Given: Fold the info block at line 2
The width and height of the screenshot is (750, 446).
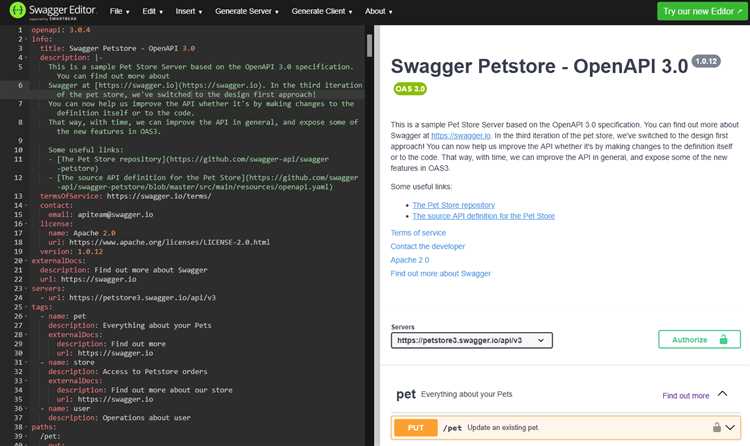Looking at the screenshot, I should coord(26,39).
